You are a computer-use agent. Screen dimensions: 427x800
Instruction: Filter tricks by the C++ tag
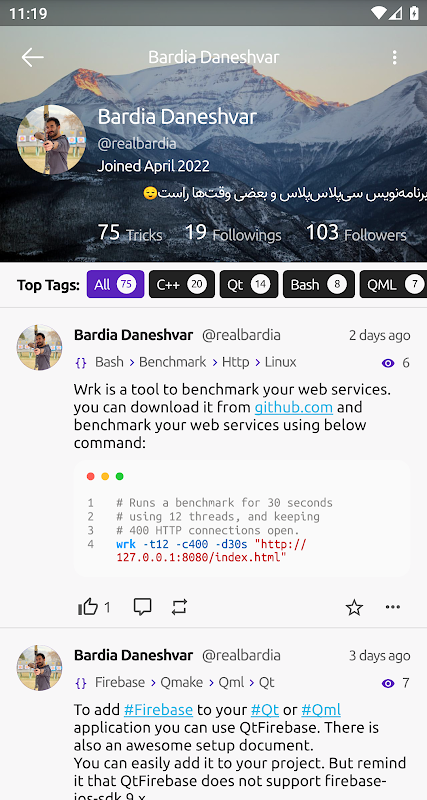point(182,284)
